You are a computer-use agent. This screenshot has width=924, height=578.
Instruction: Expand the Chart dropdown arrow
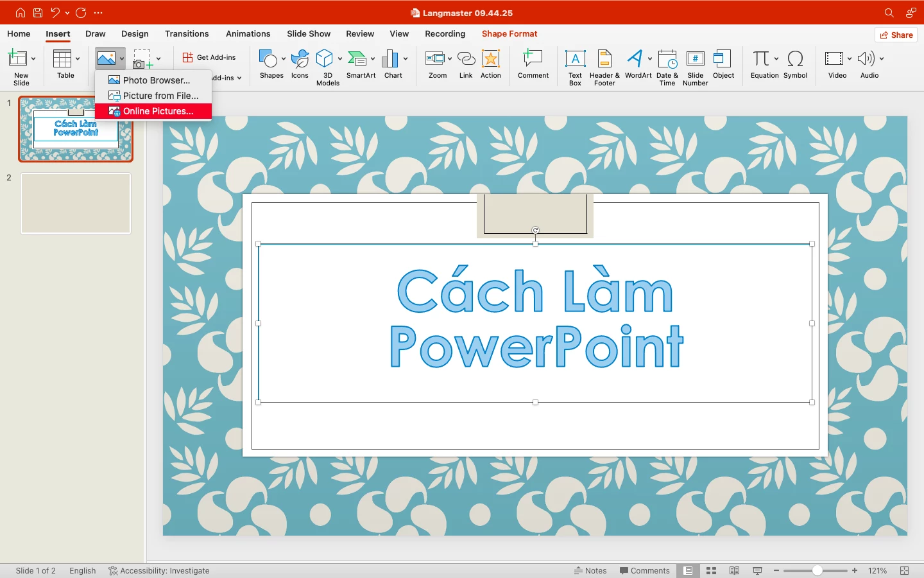[406, 58]
